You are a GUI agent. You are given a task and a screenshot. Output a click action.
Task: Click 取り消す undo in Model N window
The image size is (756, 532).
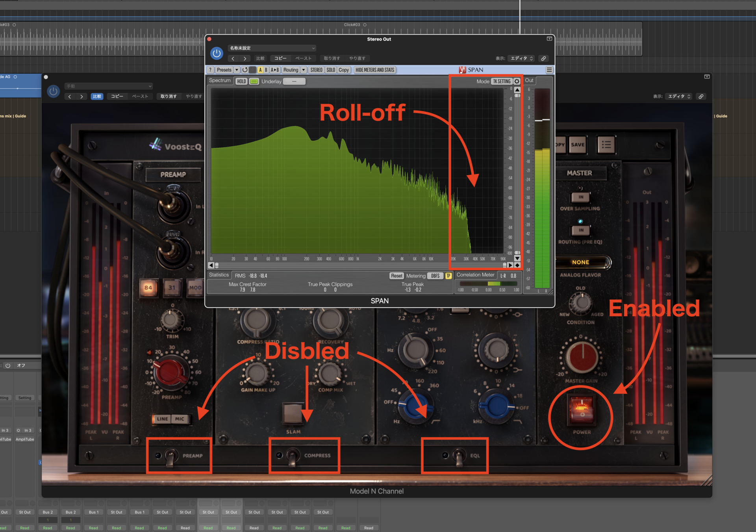click(x=169, y=96)
